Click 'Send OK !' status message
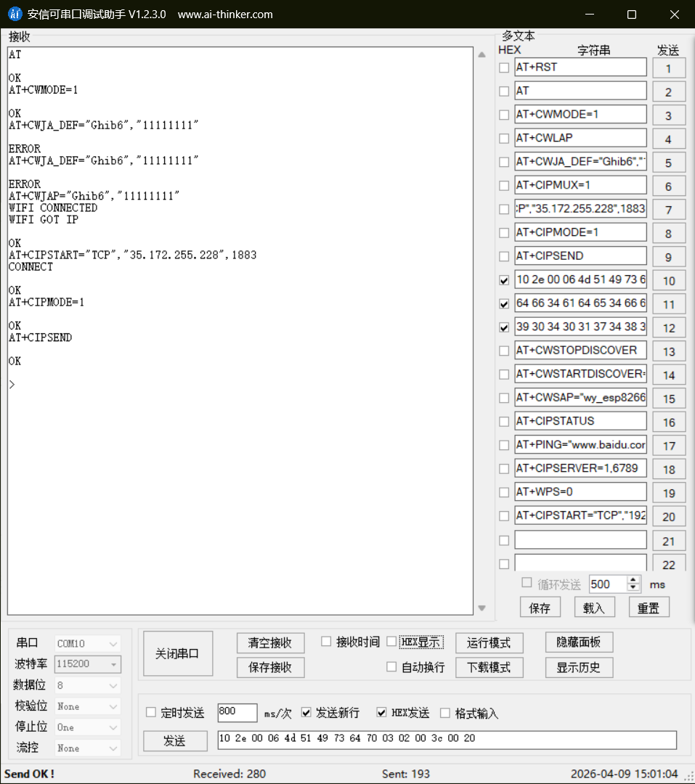Viewport: 695px width, 784px height. pyautogui.click(x=30, y=774)
